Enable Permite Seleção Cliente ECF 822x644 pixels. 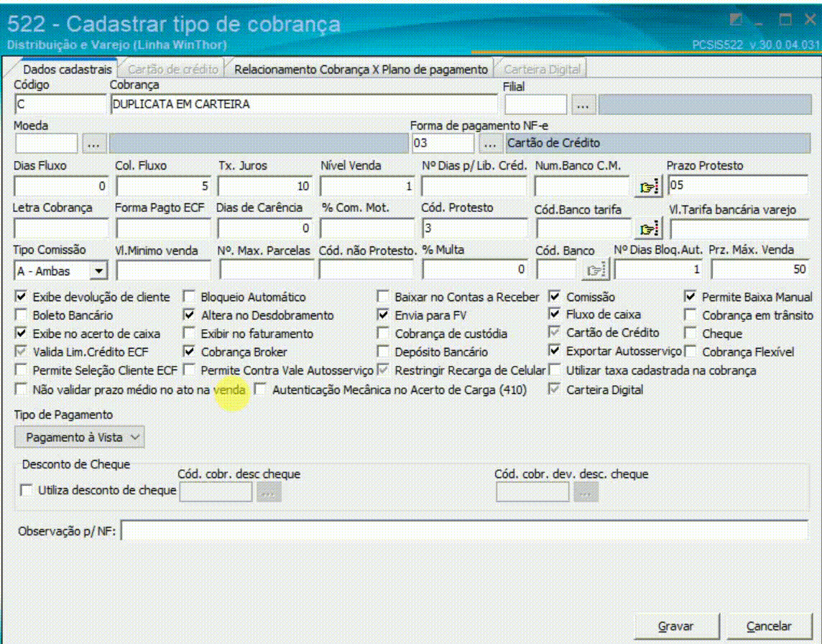pyautogui.click(x=21, y=370)
